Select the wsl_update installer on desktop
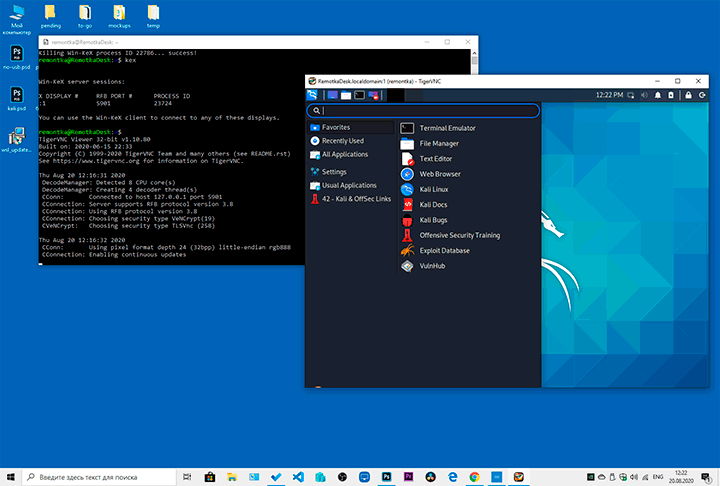This screenshot has height=486, width=720. (x=17, y=140)
